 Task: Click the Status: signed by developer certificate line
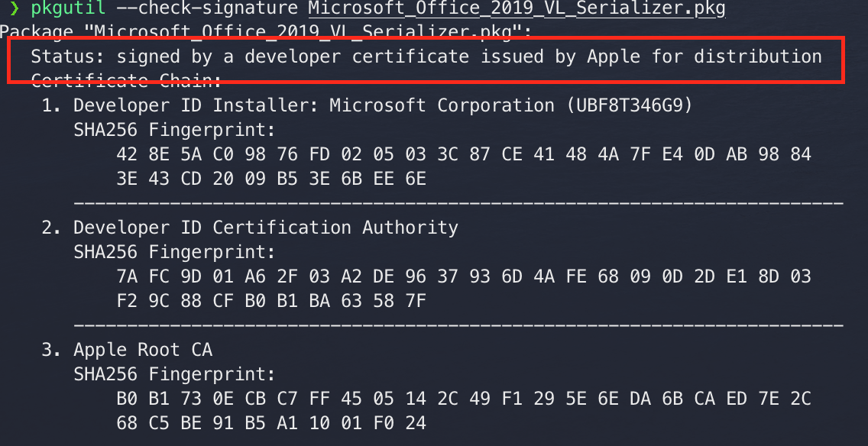426,57
